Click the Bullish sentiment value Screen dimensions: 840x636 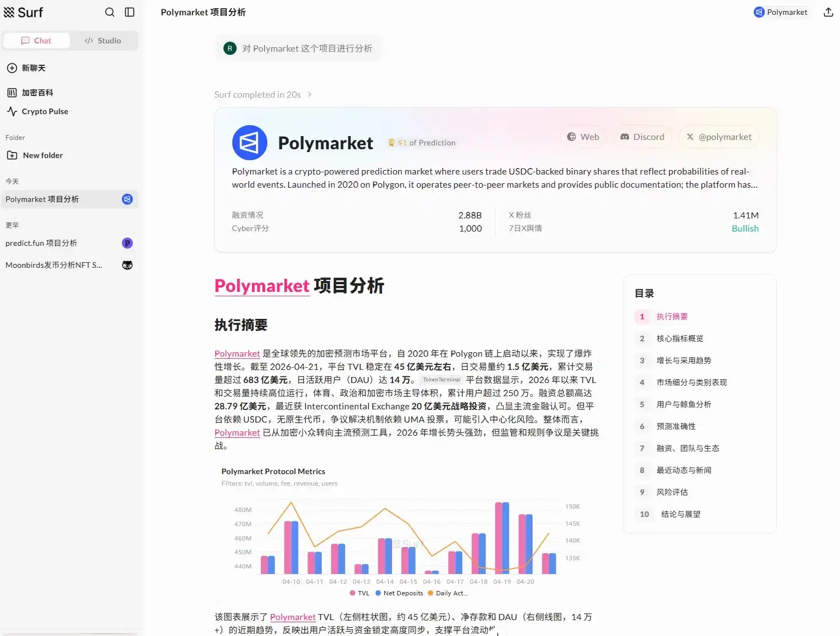pyautogui.click(x=745, y=228)
